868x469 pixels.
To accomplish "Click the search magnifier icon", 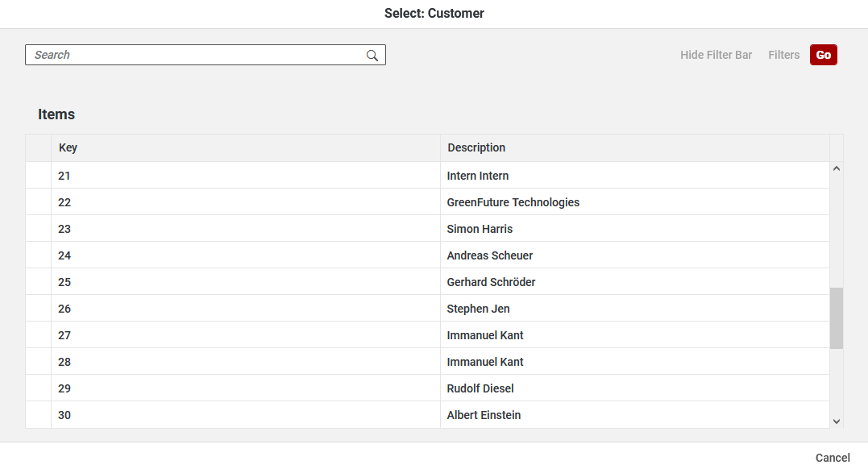I will pyautogui.click(x=372, y=55).
